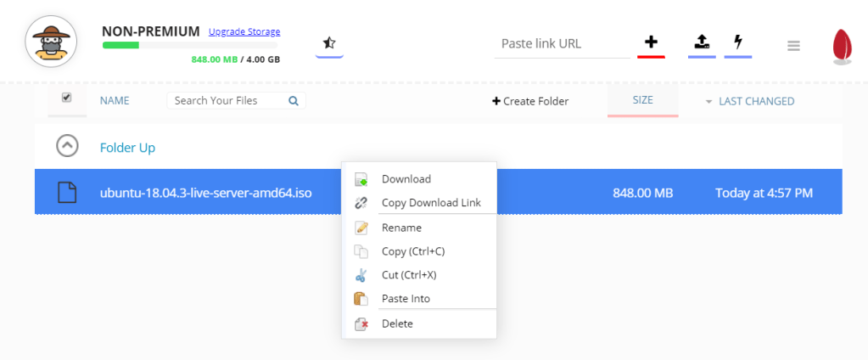Click the red plus add-link icon
Viewport: 868px width, 360px height.
(x=651, y=42)
